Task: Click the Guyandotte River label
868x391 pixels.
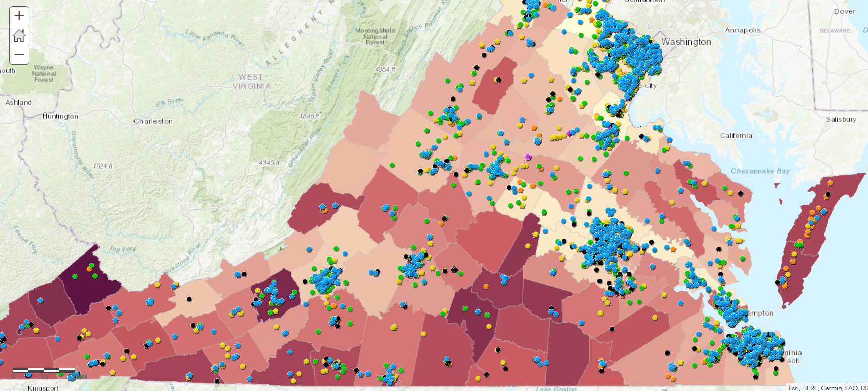Action: pos(82,154)
